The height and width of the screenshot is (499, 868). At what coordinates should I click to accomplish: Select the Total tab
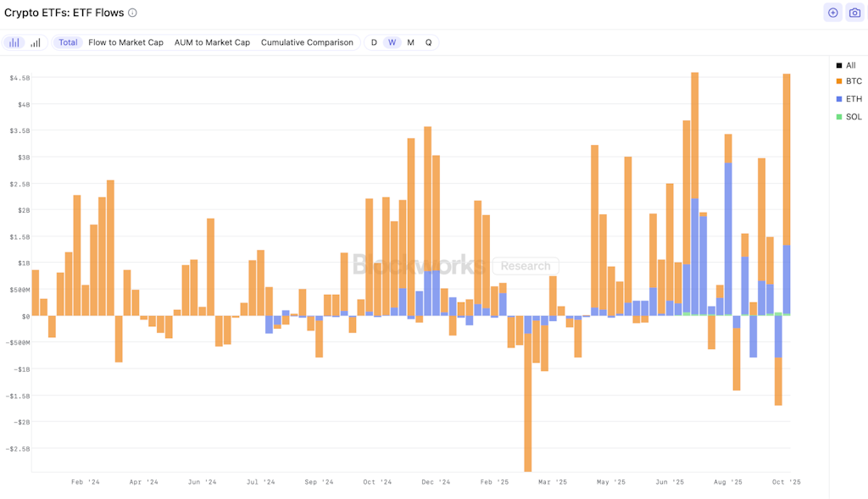point(68,42)
